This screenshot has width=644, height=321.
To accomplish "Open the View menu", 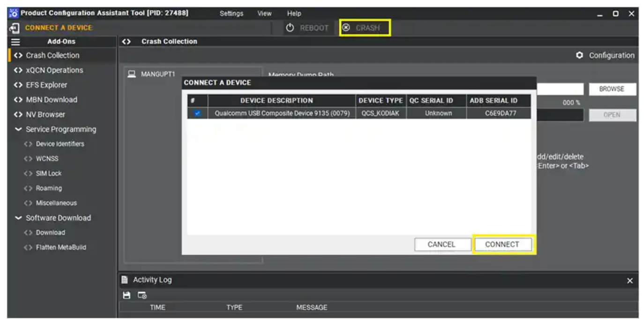I will click(264, 14).
